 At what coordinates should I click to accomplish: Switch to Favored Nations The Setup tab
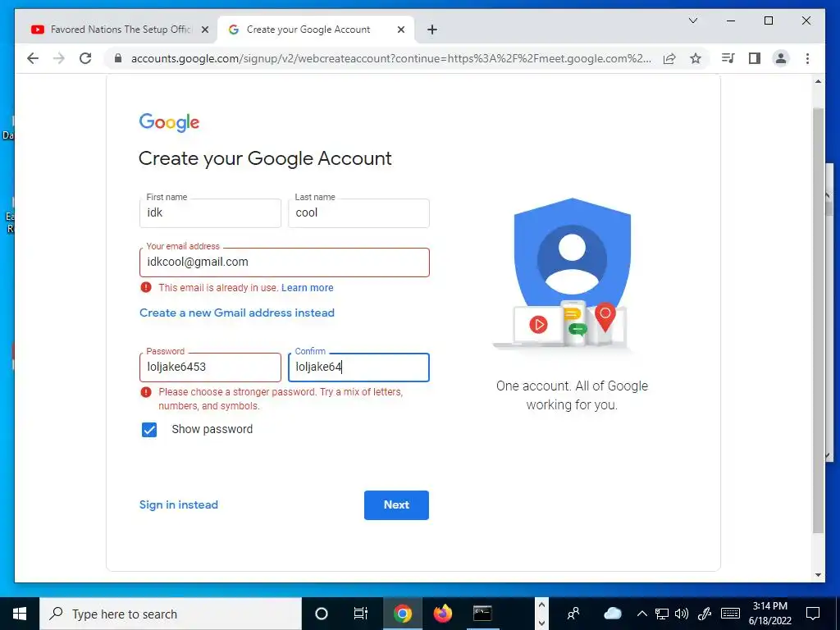[120, 30]
